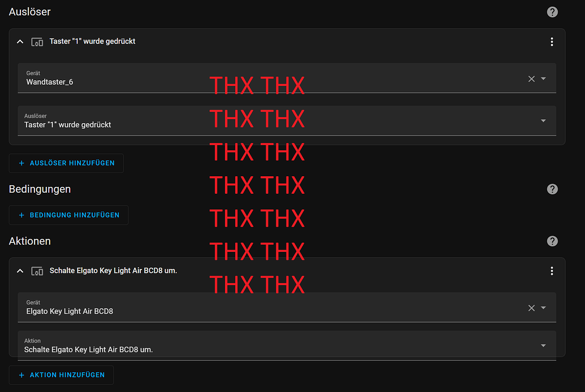Open the Wandtaster_6 Gerät dropdown arrow
The height and width of the screenshot is (392, 585).
coord(543,79)
